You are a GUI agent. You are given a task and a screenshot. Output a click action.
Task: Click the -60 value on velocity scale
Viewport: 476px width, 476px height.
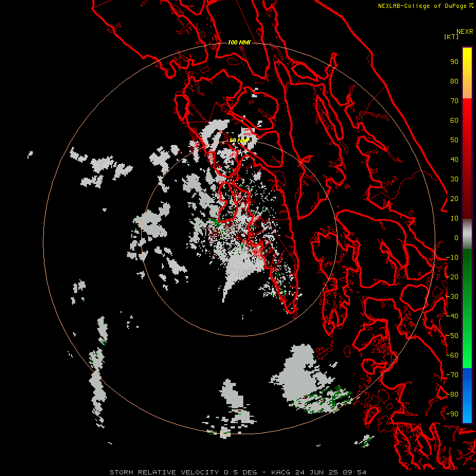[452, 355]
